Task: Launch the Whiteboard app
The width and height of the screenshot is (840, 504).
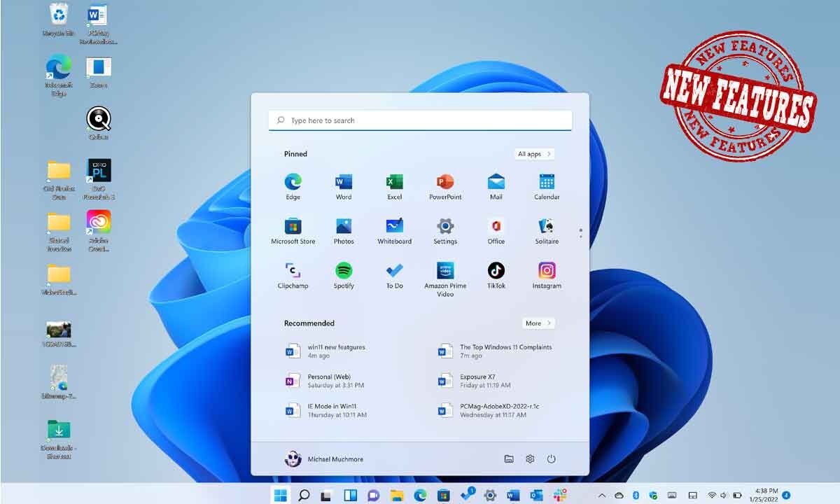Action: [x=394, y=231]
